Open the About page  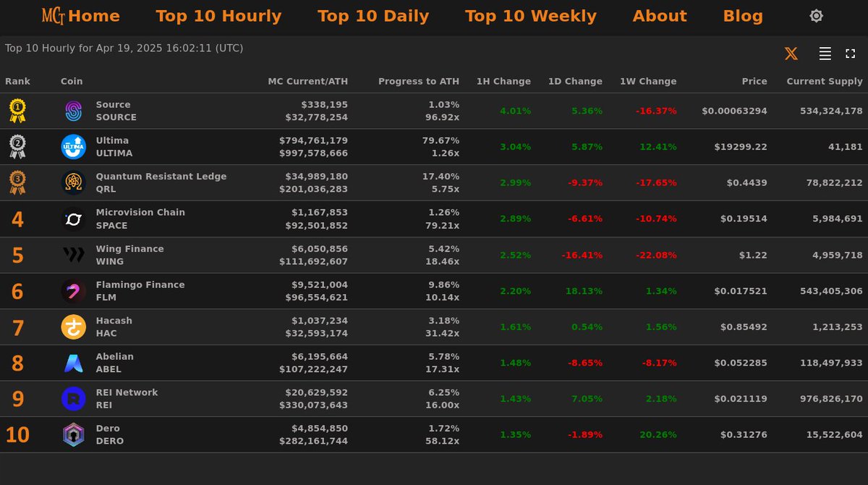(660, 16)
